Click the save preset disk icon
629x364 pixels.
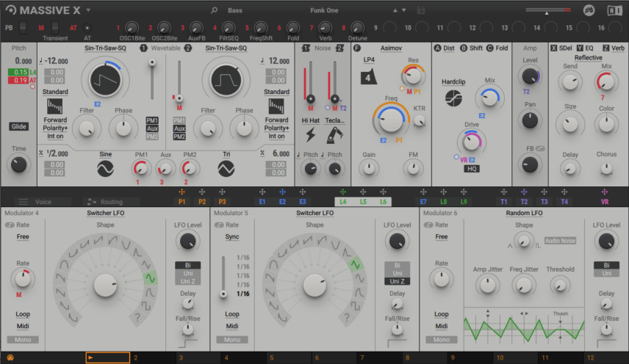(420, 10)
